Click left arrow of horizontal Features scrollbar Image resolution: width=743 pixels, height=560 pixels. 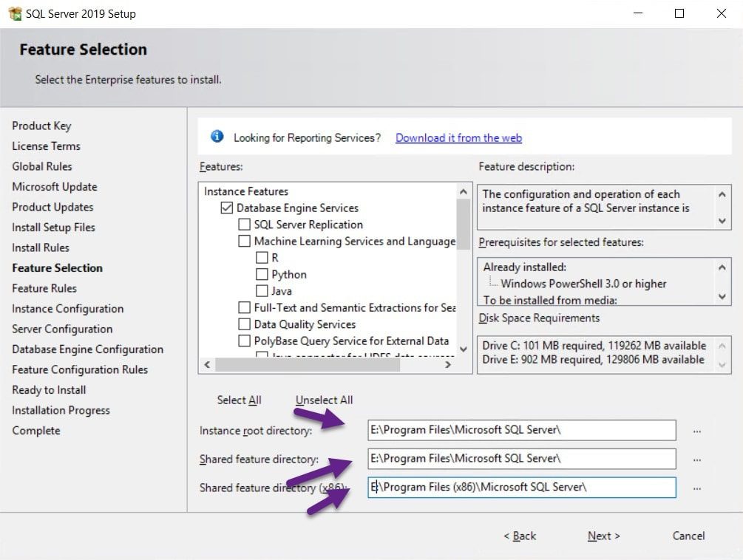pyautogui.click(x=206, y=363)
